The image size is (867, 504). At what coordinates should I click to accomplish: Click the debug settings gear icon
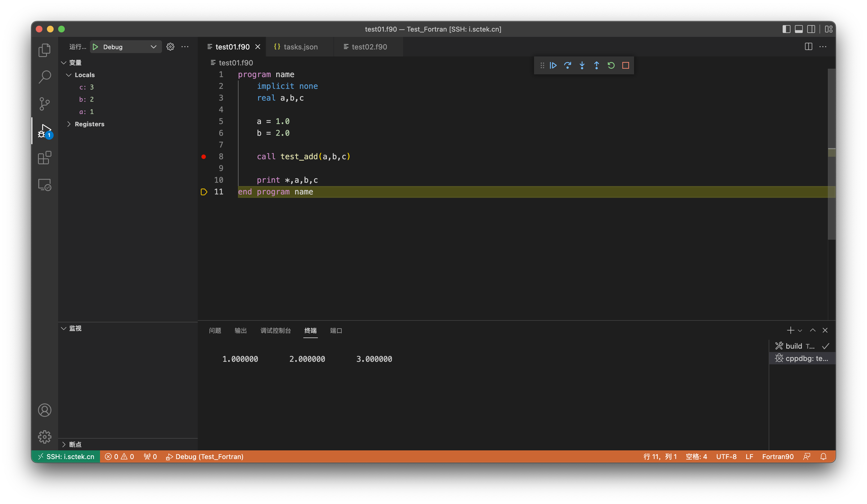pos(171,47)
